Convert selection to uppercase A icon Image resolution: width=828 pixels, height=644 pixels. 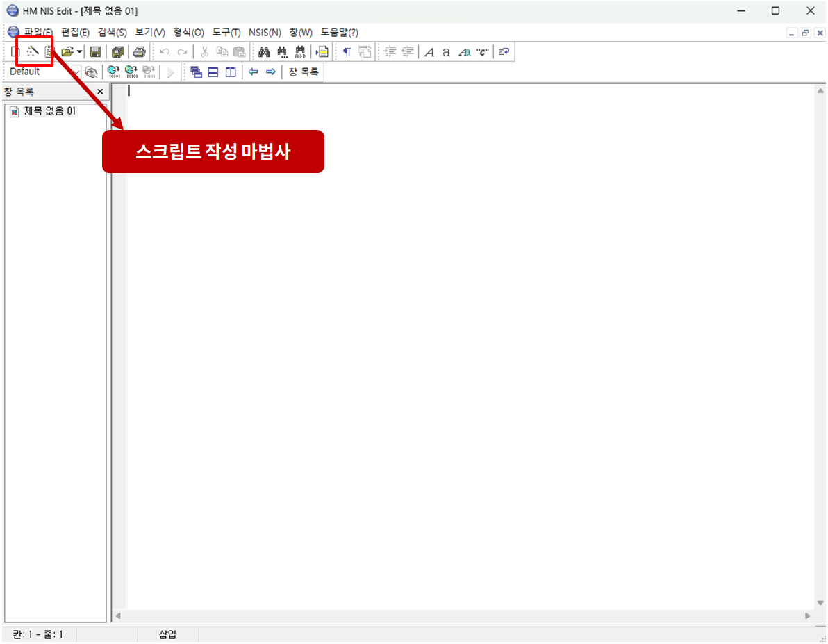tap(429, 52)
